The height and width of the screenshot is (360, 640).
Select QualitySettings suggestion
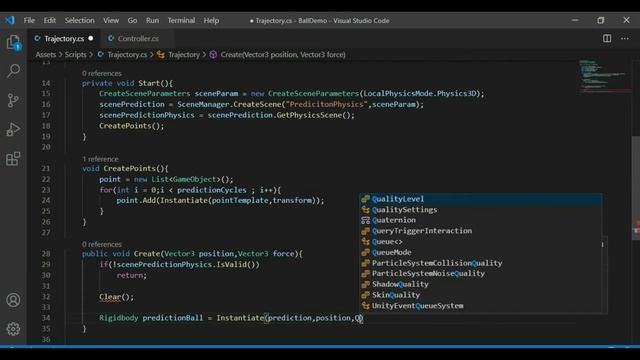coord(481,209)
